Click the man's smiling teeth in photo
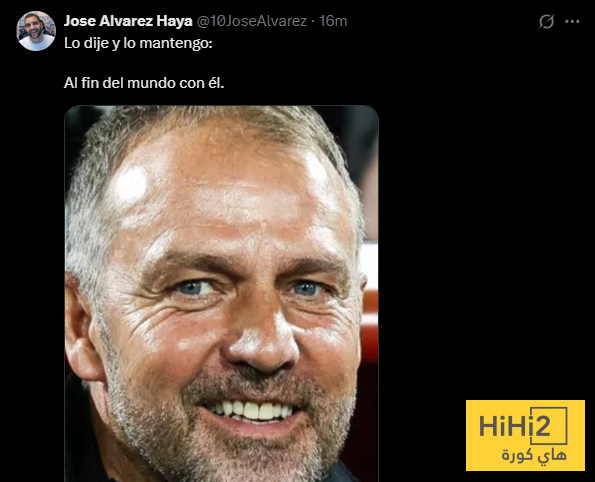 252,410
